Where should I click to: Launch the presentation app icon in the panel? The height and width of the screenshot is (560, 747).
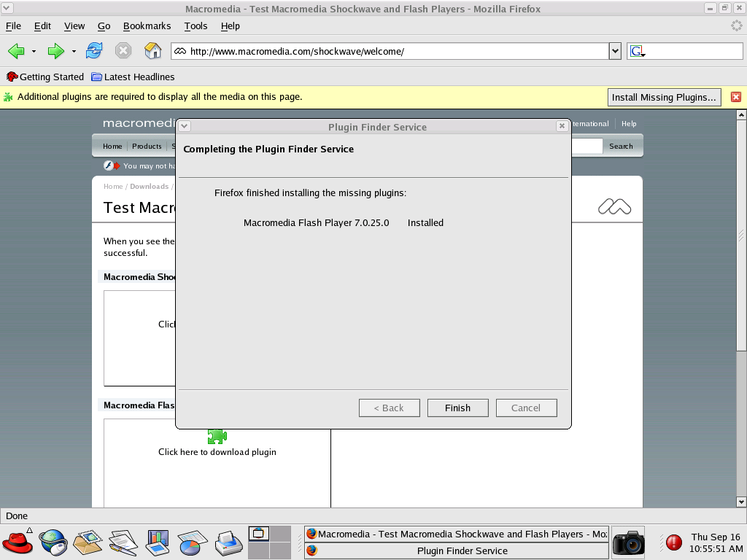[x=158, y=542]
